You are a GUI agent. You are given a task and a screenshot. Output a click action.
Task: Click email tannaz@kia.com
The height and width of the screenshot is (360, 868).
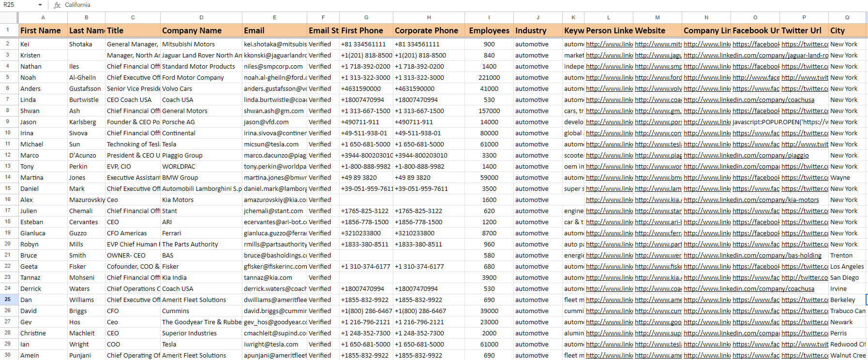(x=274, y=277)
